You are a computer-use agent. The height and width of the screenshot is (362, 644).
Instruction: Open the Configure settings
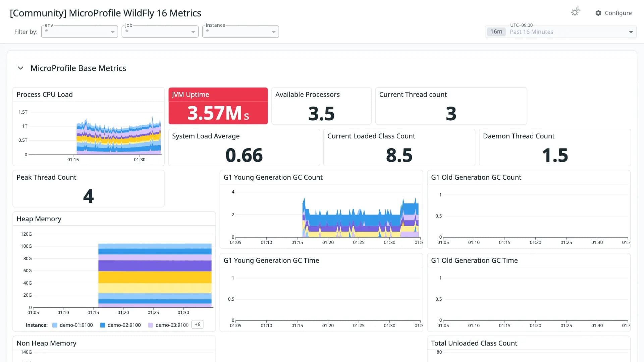tap(613, 13)
